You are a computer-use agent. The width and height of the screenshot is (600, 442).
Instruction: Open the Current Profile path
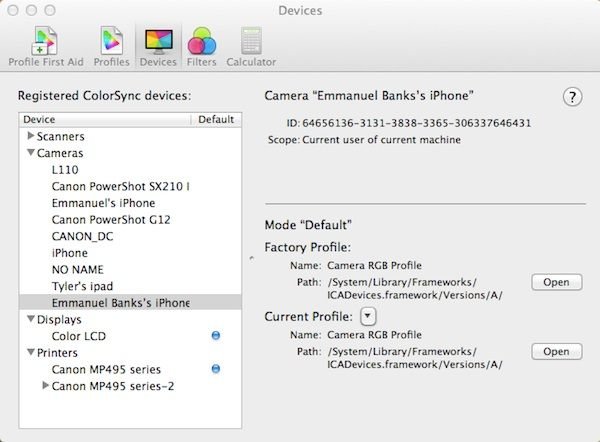(x=556, y=351)
